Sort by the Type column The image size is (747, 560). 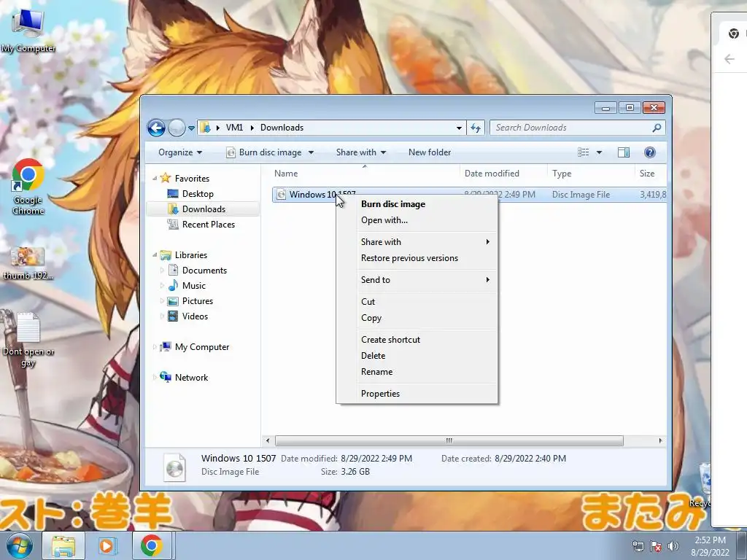point(591,174)
